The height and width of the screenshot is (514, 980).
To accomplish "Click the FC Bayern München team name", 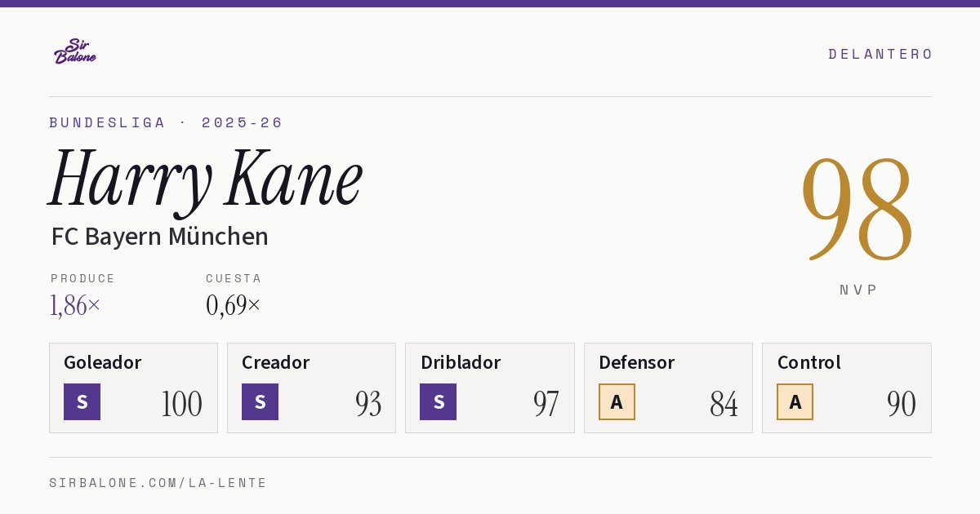I will [159, 237].
